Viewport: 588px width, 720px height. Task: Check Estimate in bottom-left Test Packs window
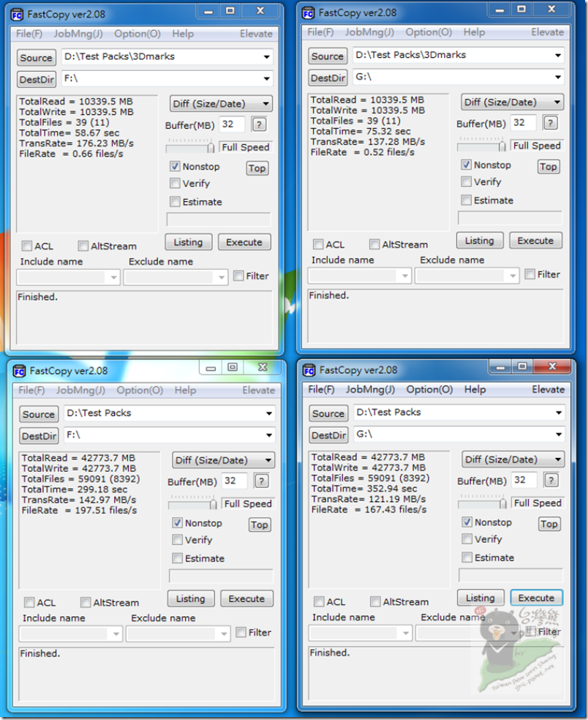pos(177,558)
